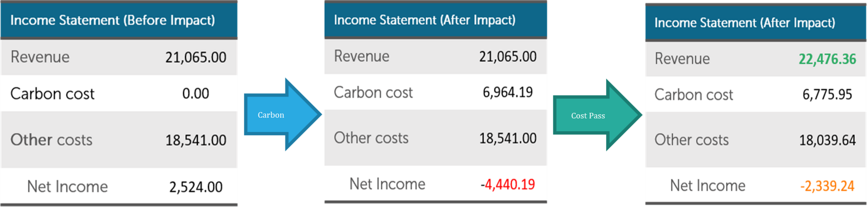This screenshot has width=868, height=207.
Task: Select net income value 2,524.00
Action: 196,187
